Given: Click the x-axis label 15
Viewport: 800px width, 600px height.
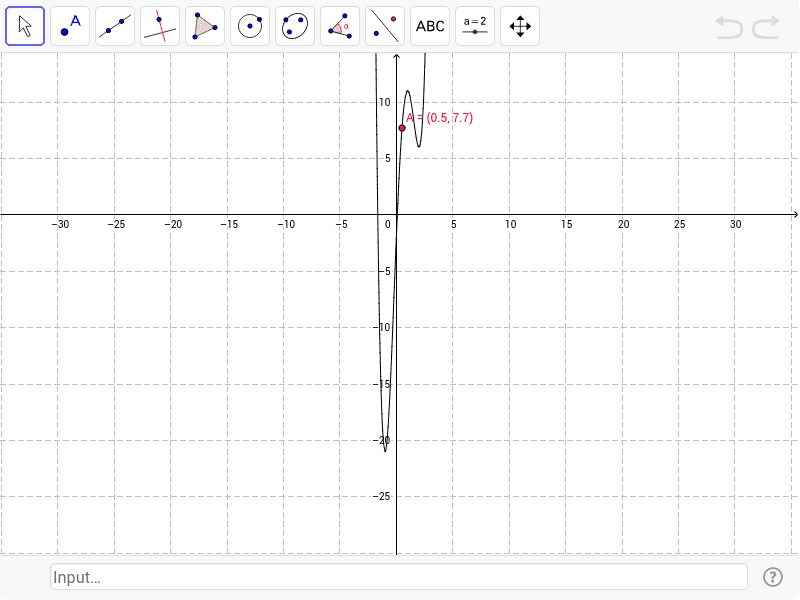Looking at the screenshot, I should (x=567, y=224).
